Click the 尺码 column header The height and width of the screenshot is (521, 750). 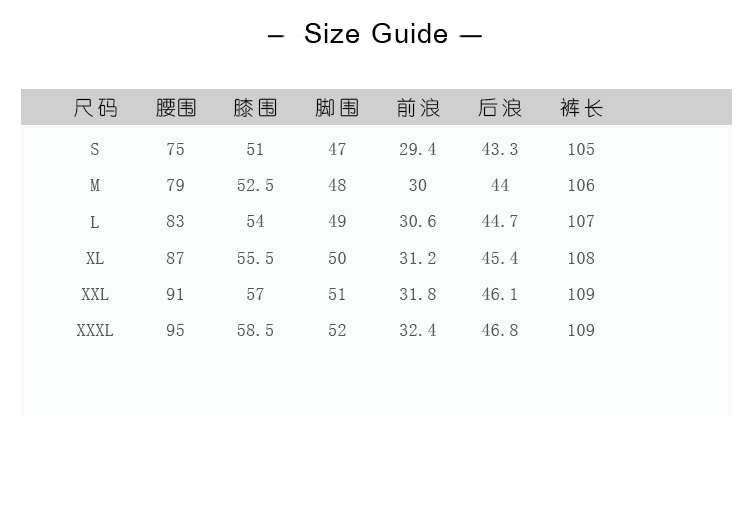(x=95, y=108)
